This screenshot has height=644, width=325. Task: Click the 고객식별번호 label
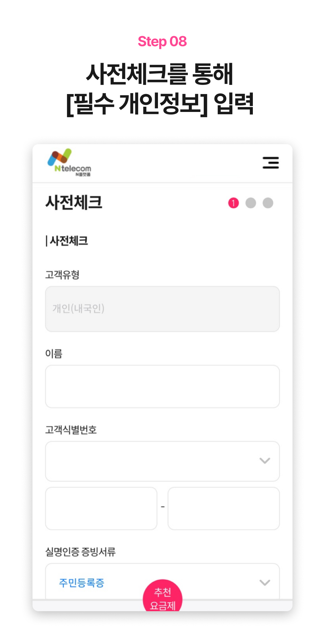pos(71,430)
